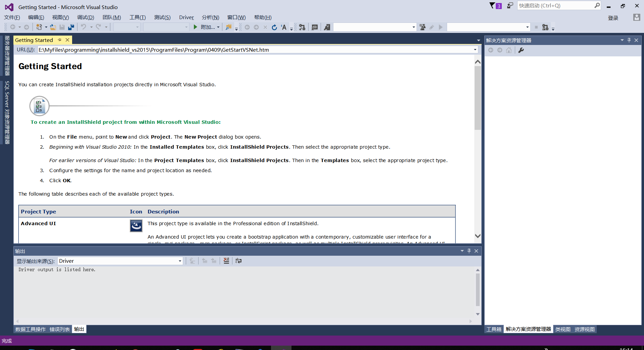Open the 服务器资源管理器 side tab
Screen dimensions: 644x350
click(x=7, y=56)
